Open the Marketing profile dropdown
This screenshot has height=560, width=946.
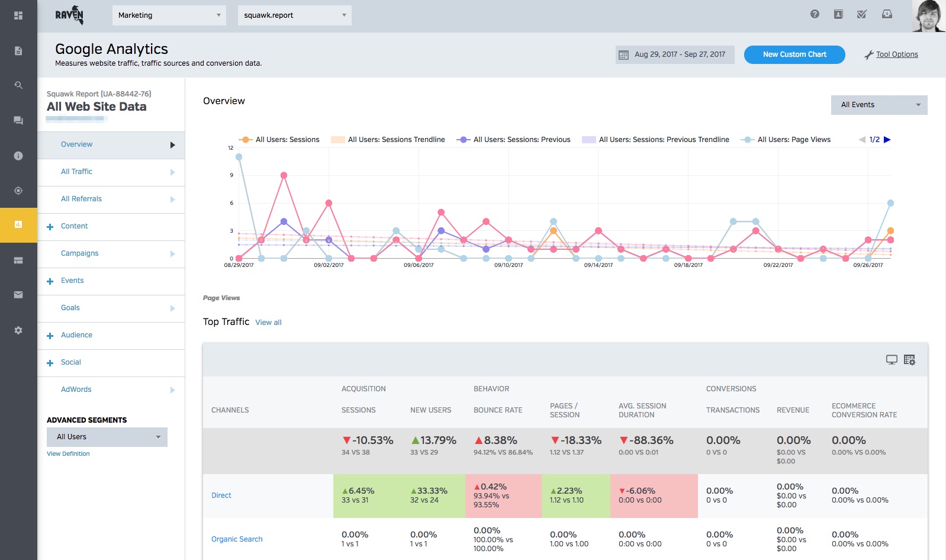(169, 15)
